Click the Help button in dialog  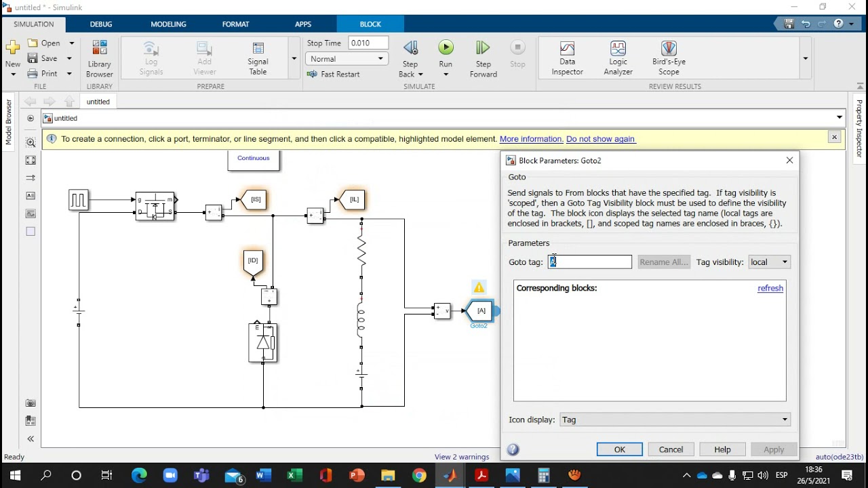tap(722, 449)
